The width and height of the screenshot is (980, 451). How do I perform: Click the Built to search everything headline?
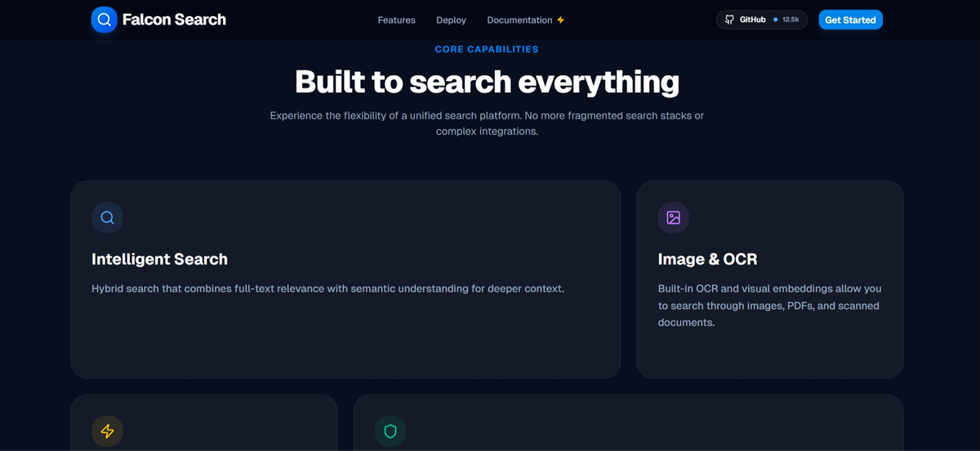click(487, 82)
